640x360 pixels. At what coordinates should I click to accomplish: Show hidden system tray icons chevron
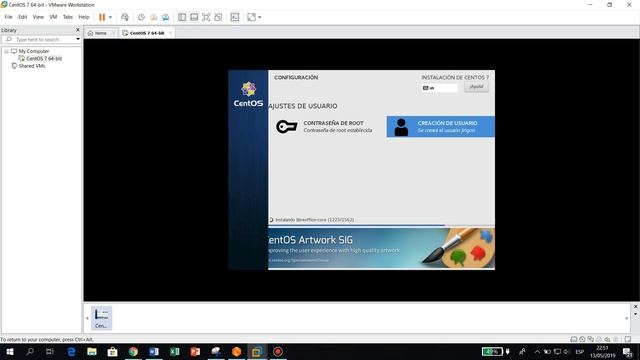pyautogui.click(x=537, y=351)
